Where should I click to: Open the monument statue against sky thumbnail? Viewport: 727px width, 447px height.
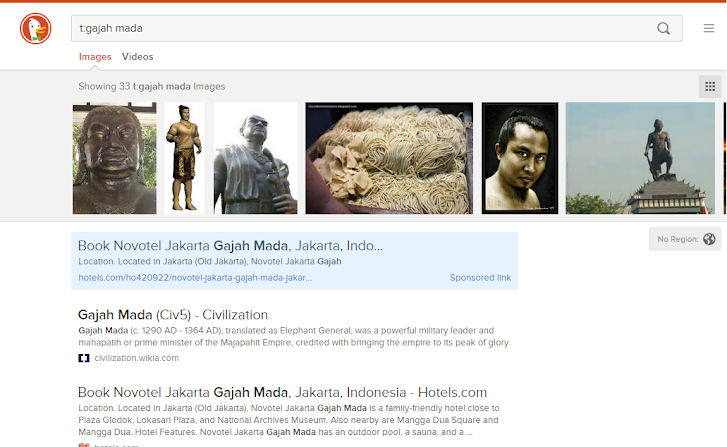point(640,158)
